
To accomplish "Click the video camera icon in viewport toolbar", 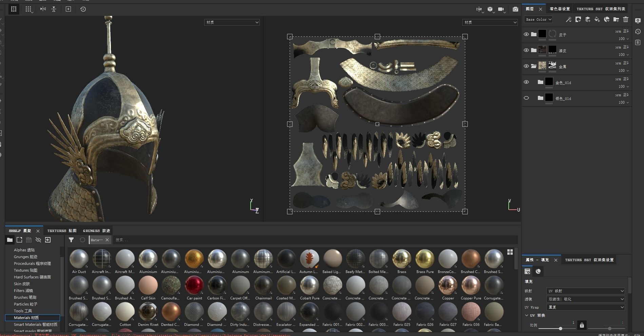I will [501, 9].
